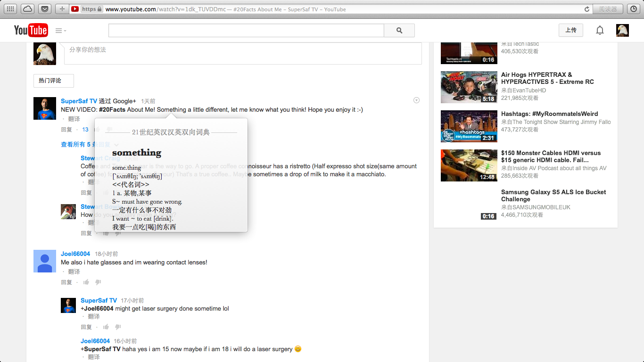Viewport: 644px width, 362px height.
Task: Open the YouTube guide menu dropdown
Action: click(x=60, y=31)
